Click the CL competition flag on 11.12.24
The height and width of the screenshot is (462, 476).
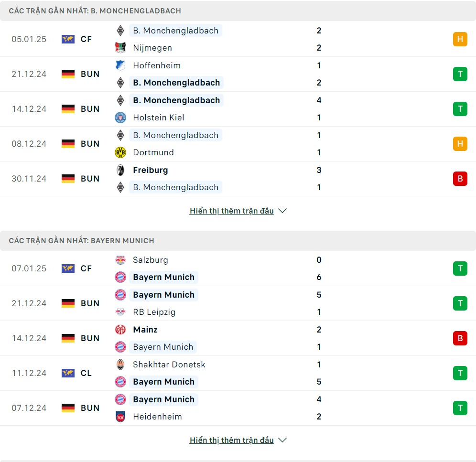68,373
